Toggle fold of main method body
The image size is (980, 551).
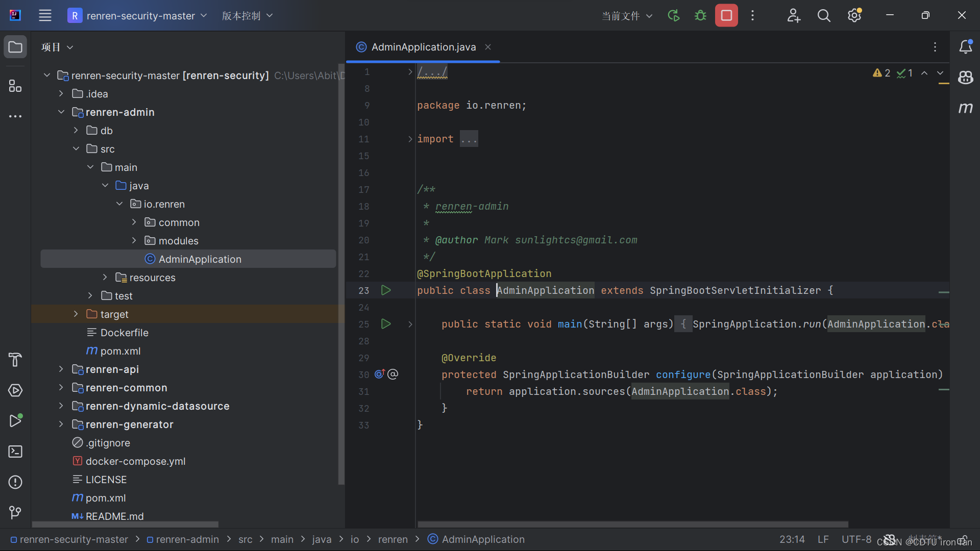(x=410, y=324)
